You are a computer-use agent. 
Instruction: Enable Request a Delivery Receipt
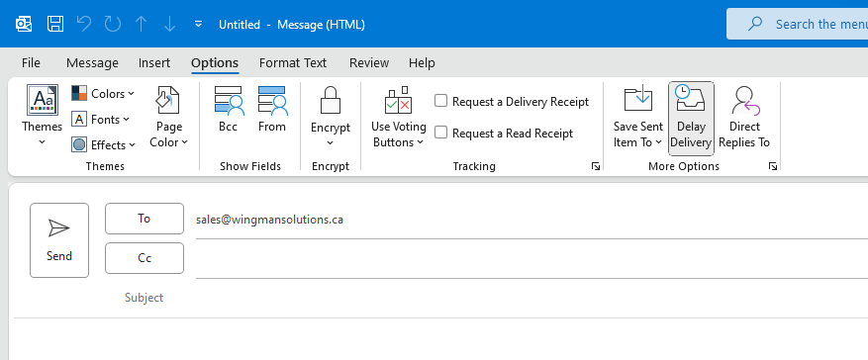tap(440, 101)
